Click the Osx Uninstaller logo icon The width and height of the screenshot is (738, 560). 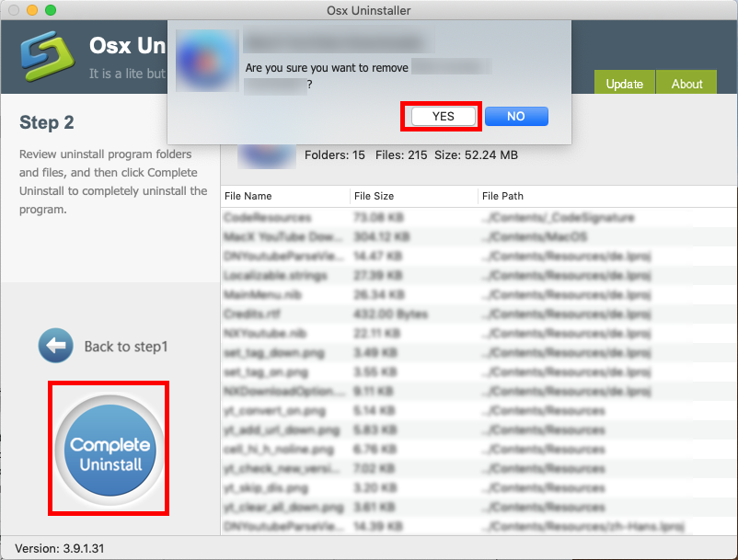click(46, 57)
